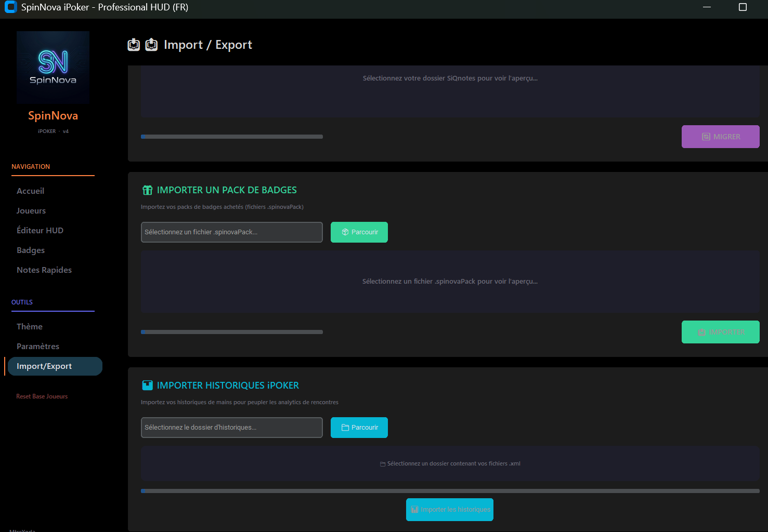The height and width of the screenshot is (532, 768).
Task: Click the iPOKER - v4 version label
Action: point(53,131)
